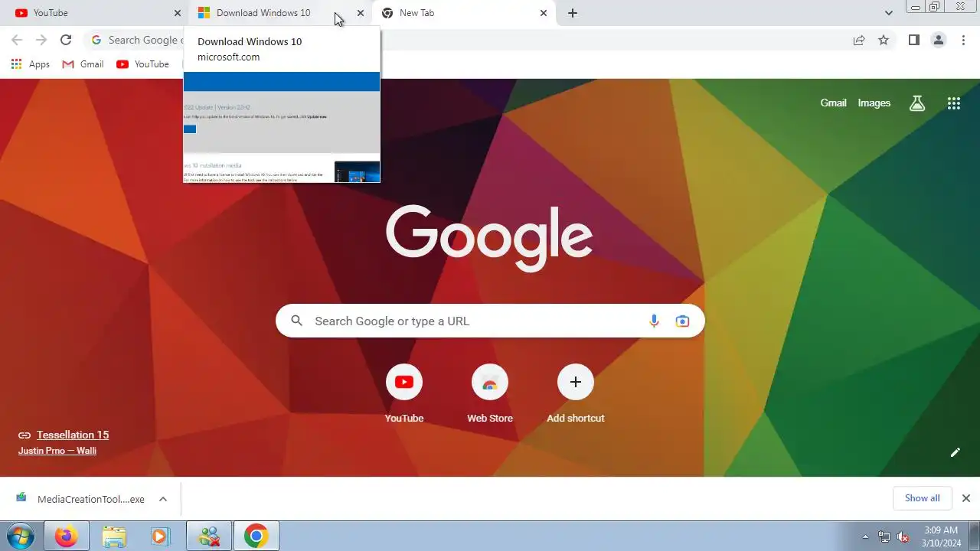Click the Google search box

pos(490,321)
